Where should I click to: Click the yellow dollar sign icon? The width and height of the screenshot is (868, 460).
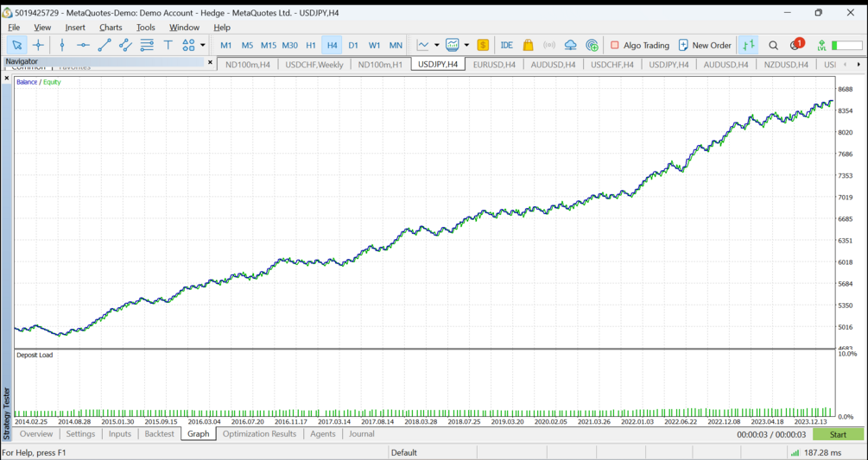coord(483,46)
